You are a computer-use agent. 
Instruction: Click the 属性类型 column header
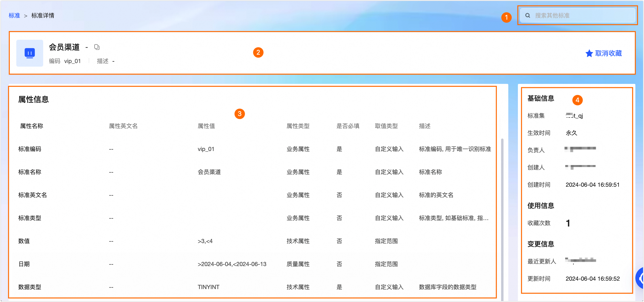tap(298, 126)
